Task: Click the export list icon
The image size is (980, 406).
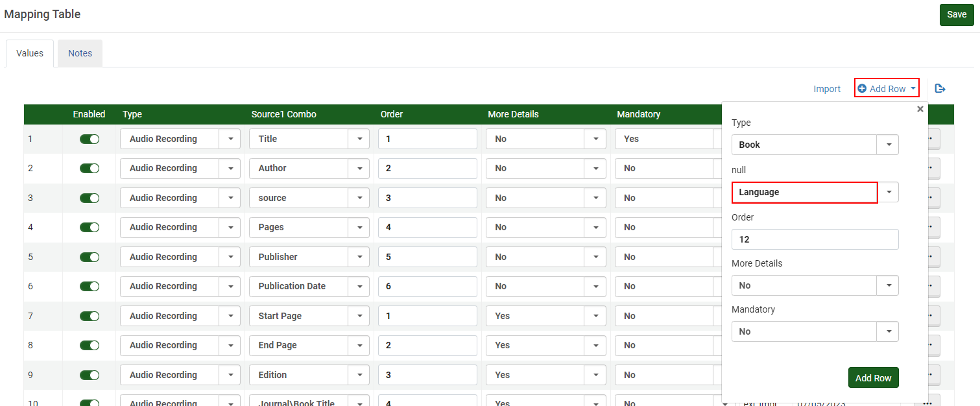Action: click(x=940, y=88)
